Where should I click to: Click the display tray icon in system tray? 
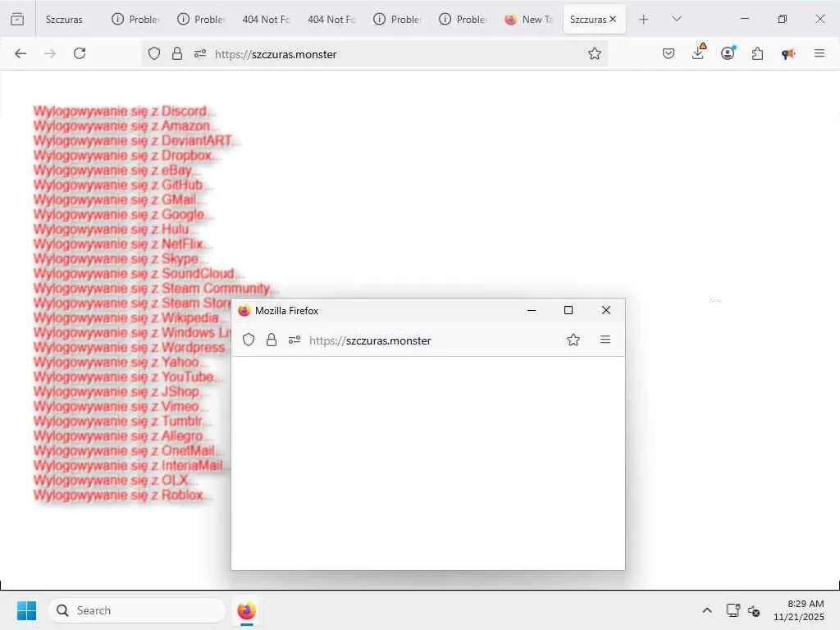pyautogui.click(x=733, y=610)
